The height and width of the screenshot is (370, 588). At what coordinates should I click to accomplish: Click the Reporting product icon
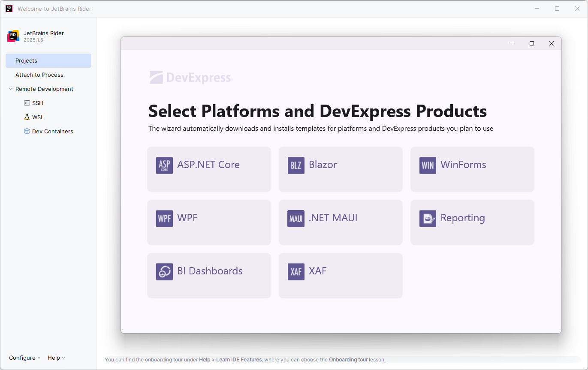[x=428, y=218]
